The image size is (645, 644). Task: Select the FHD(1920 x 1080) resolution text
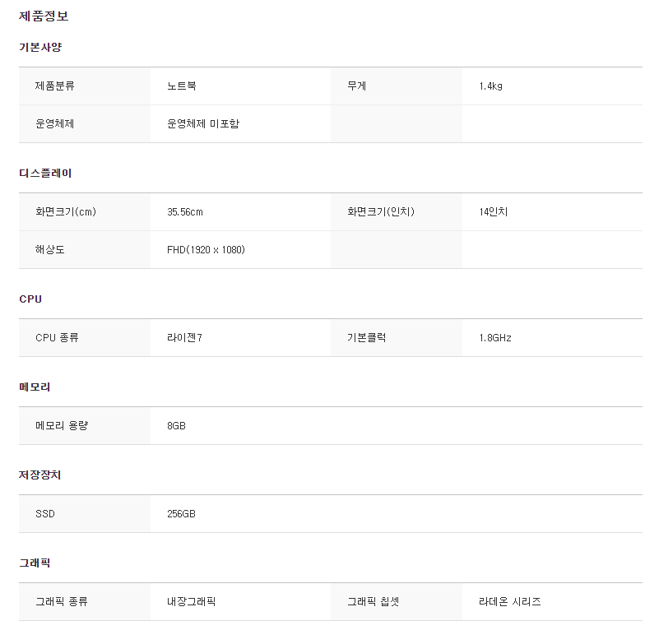pyautogui.click(x=206, y=250)
